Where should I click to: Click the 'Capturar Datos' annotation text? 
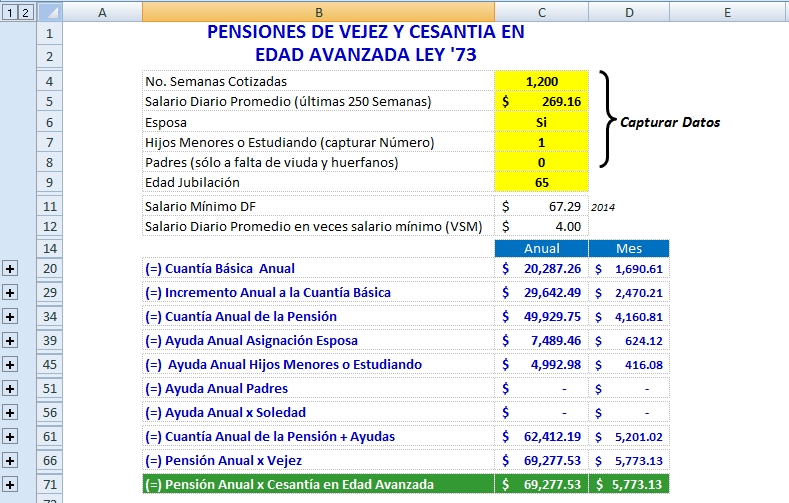tap(670, 122)
